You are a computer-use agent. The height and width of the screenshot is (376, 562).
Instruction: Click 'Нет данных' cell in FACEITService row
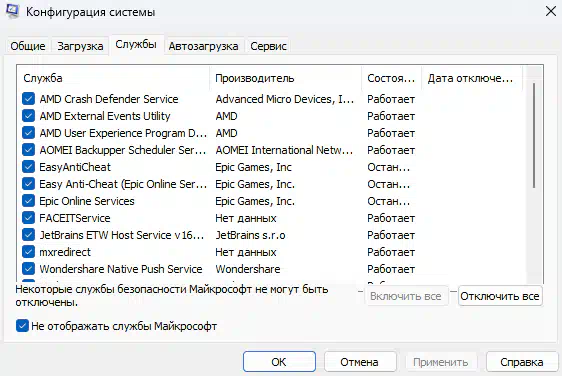coord(246,218)
